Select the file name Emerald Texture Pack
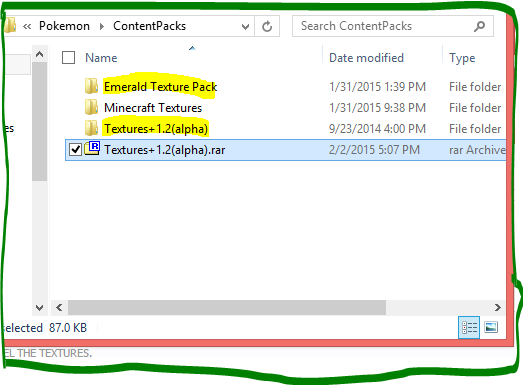The image size is (523, 385). (x=160, y=87)
